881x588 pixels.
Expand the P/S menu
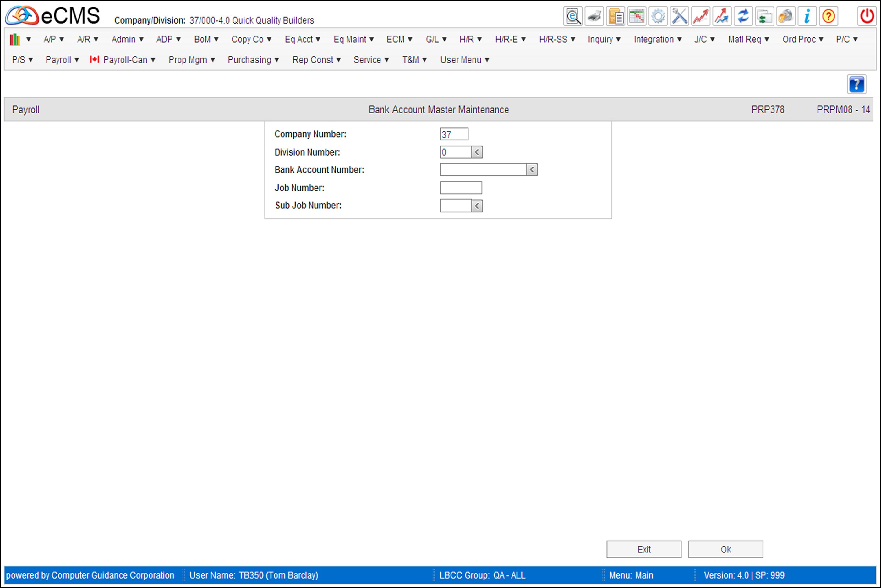(x=23, y=60)
